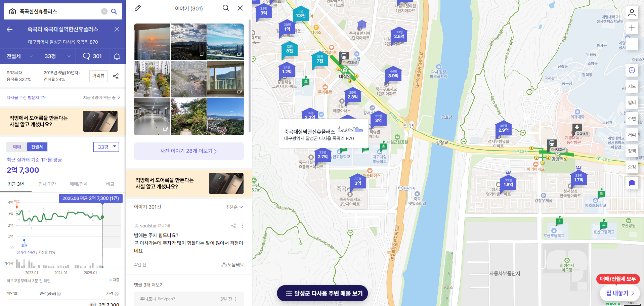This screenshot has width=644, height=306.
Task: Mark soulstar post as 도움돼요
Action: pyautogui.click(x=232, y=265)
